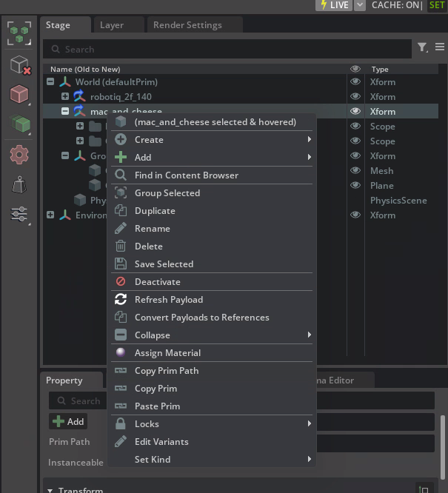The image size is (448, 493).
Task: Click the Add button in Property panel
Action: (68, 422)
